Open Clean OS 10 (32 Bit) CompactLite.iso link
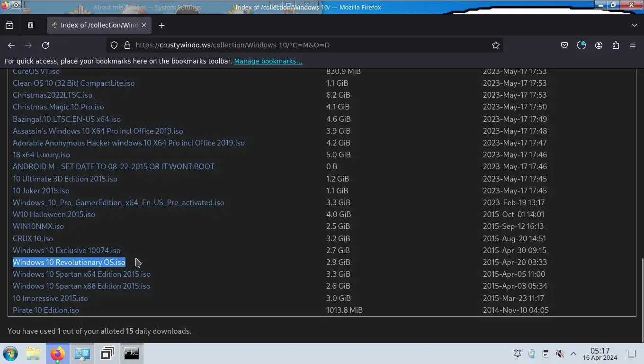Image resolution: width=644 pixels, height=364 pixels. pyautogui.click(x=73, y=83)
